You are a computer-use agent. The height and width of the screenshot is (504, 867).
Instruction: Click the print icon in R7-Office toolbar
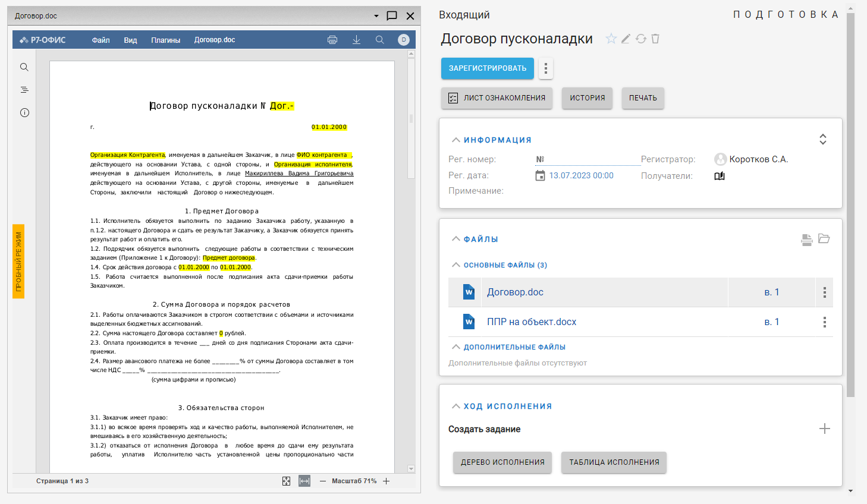pos(332,40)
